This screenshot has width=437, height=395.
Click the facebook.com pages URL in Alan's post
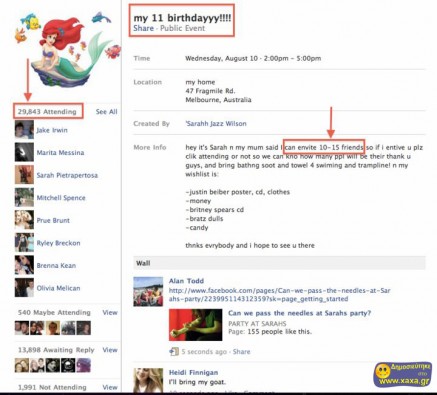[280, 295]
